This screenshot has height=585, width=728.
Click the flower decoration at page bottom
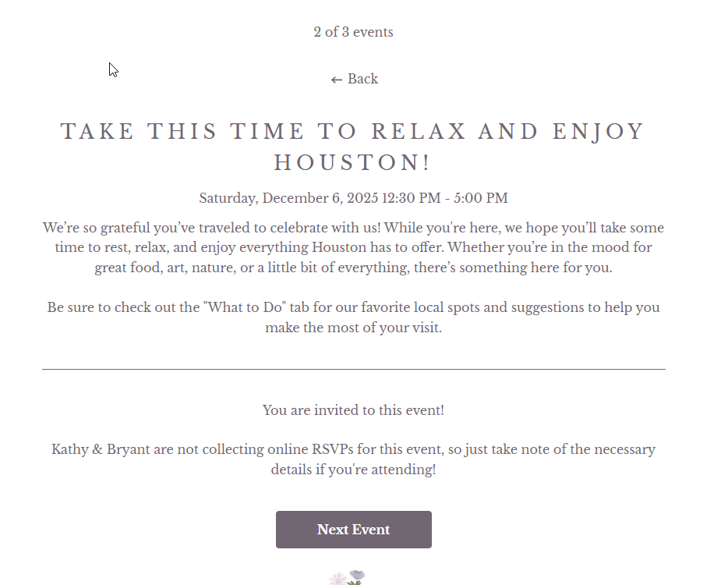coord(348,578)
